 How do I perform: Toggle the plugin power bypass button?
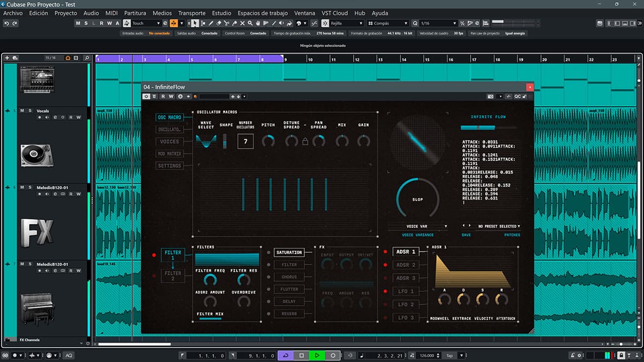pos(147,97)
